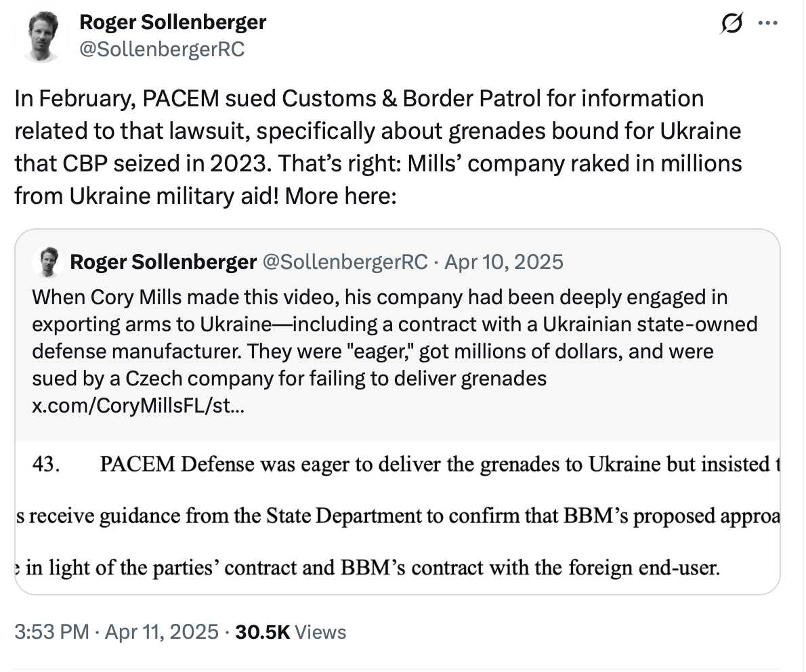Screen dimensions: 806x672
Task: Open the three-dot More options menu
Action: tap(767, 24)
